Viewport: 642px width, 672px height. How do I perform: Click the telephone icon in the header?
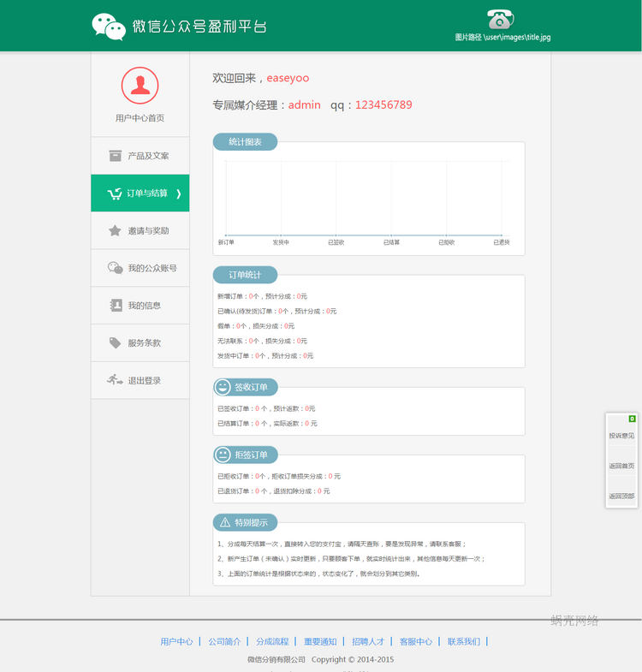(x=501, y=20)
